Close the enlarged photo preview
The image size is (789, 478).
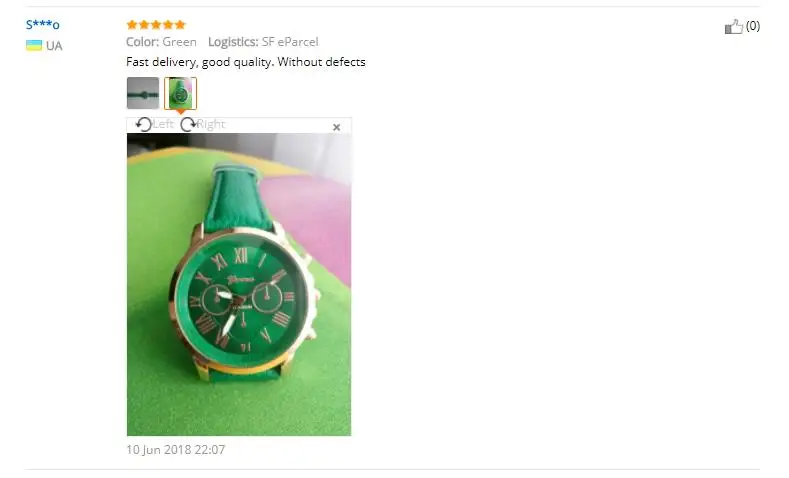point(337,127)
